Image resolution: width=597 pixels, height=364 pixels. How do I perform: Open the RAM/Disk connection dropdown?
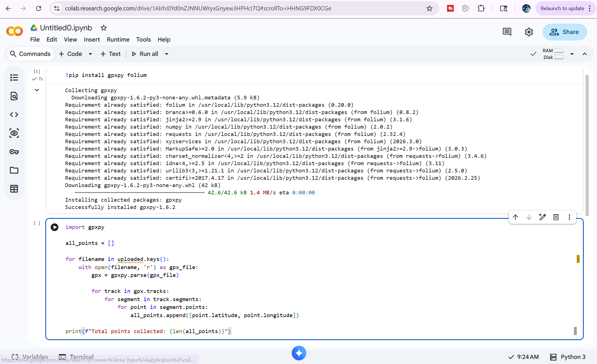coord(572,54)
